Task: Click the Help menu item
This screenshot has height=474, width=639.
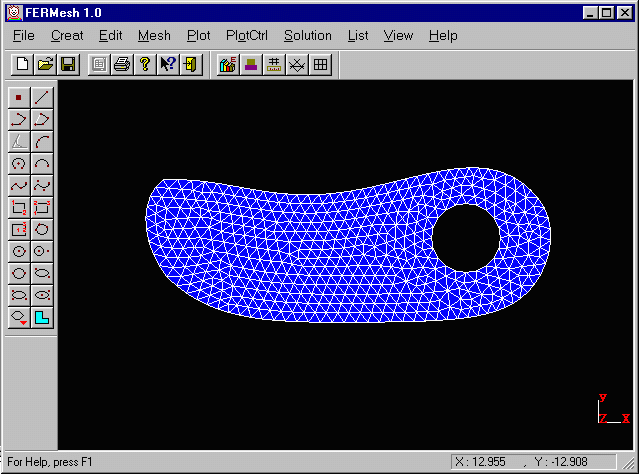Action: (x=442, y=35)
